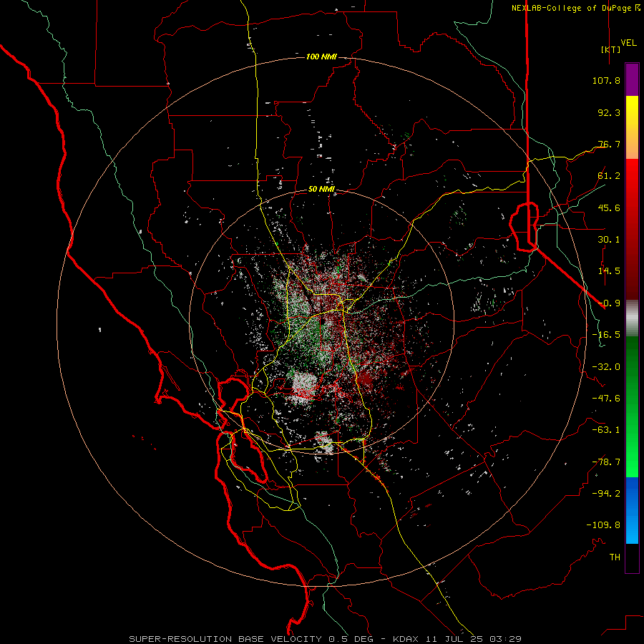
Task: Click the bright red segment of the color bar
Action: tap(632, 177)
